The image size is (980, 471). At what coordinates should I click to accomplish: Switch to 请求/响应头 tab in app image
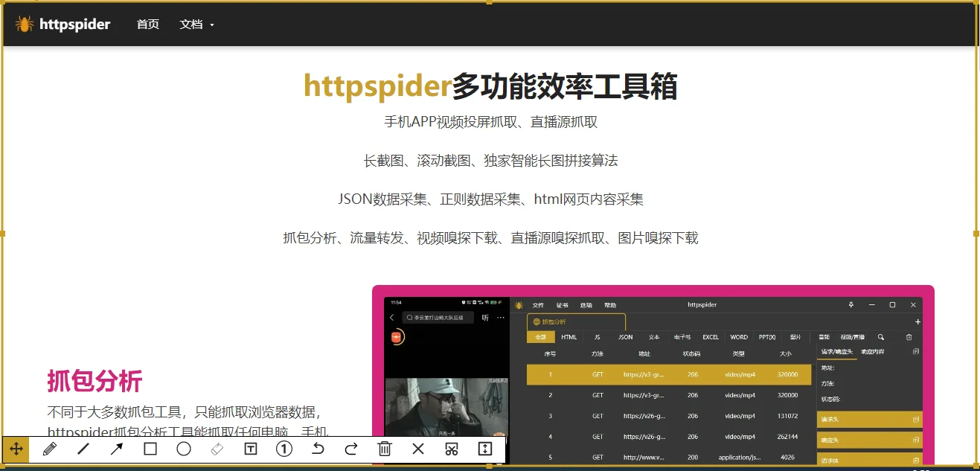point(837,351)
